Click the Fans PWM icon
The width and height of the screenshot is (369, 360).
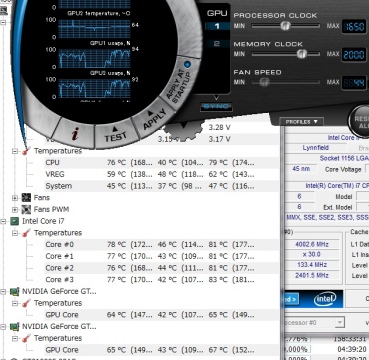pyautogui.click(x=26, y=209)
